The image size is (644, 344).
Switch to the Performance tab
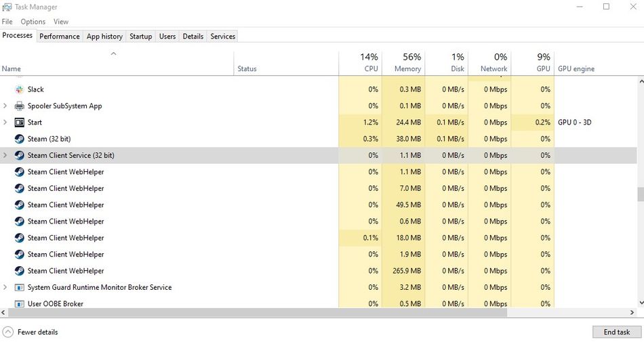tap(60, 36)
